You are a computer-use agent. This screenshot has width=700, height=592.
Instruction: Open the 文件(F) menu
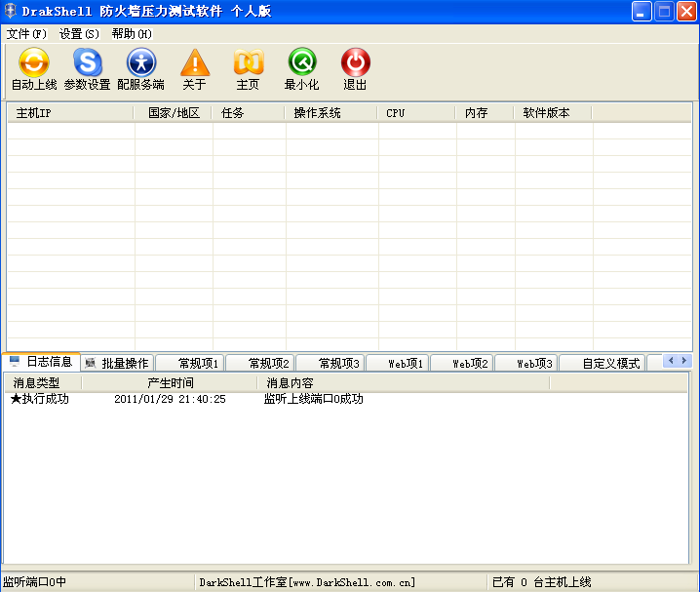click(26, 34)
